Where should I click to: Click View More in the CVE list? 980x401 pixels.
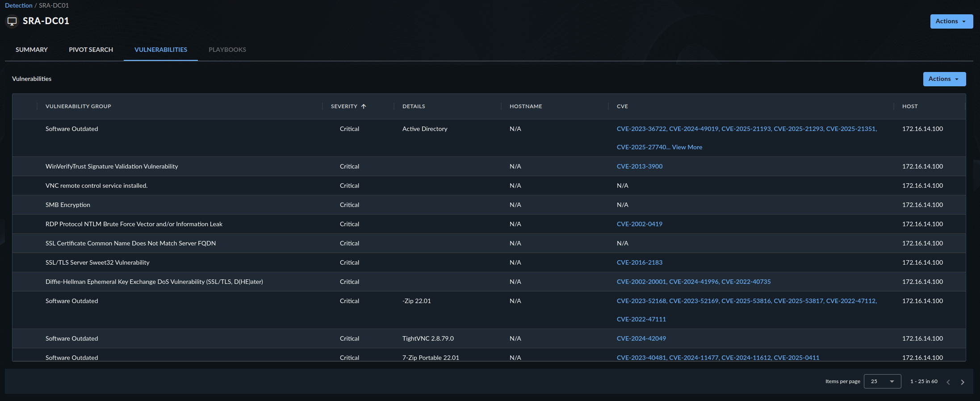click(687, 147)
